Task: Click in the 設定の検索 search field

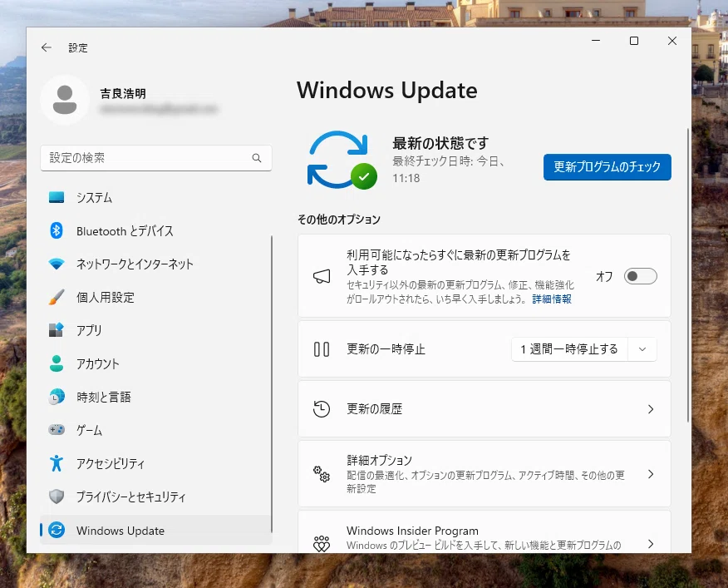Action: (x=155, y=158)
